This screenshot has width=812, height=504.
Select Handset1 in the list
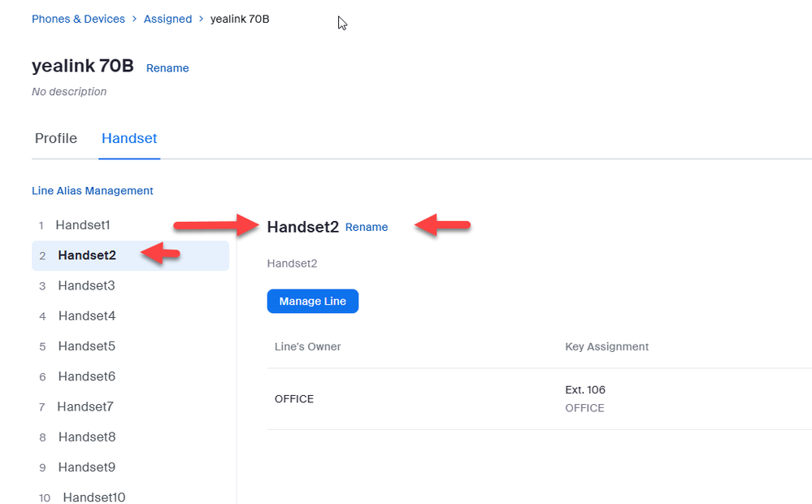[x=82, y=225]
